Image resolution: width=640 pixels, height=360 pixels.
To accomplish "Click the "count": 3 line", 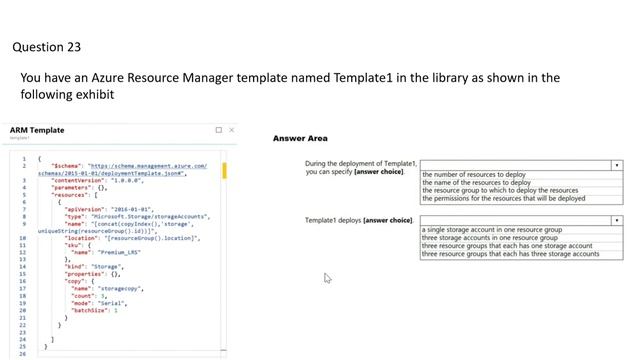I will click(89, 296).
